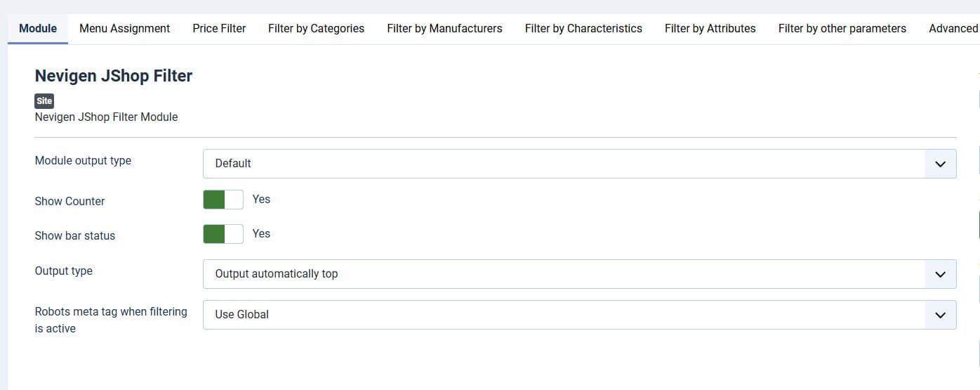Click Module output type chevron arrow
Image resolution: width=980 pixels, height=390 pixels.
point(940,164)
